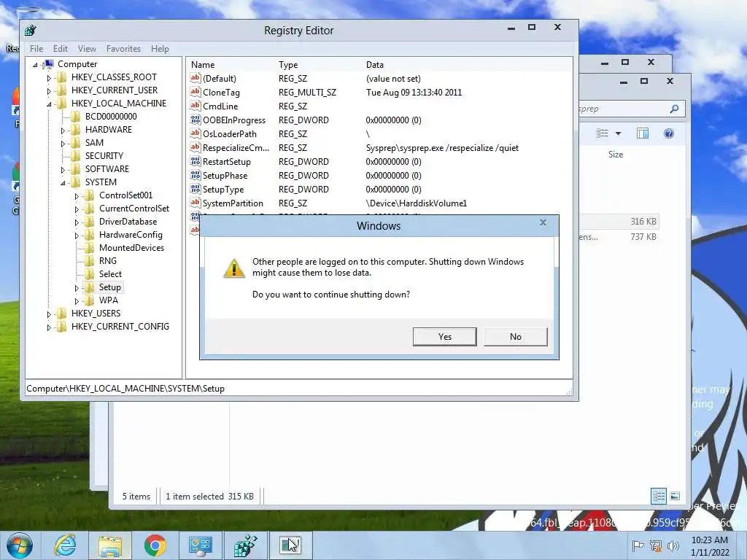Expand the Setup key arrow

[x=76, y=287]
